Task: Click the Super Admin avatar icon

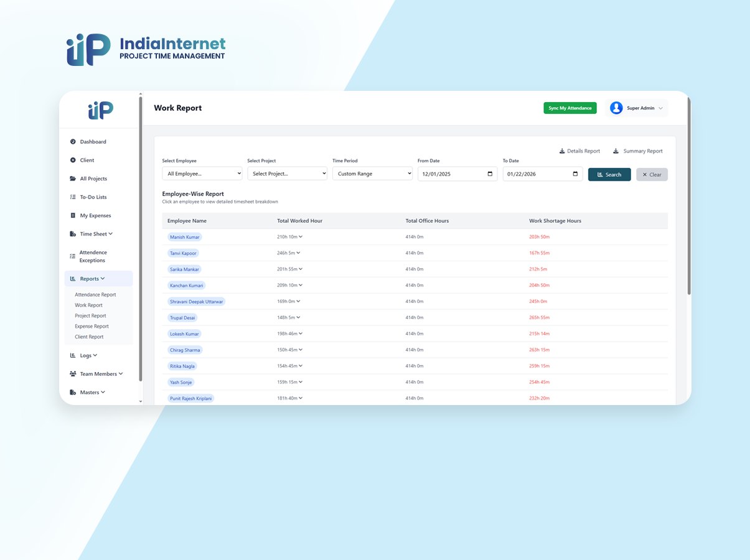Action: (x=616, y=108)
